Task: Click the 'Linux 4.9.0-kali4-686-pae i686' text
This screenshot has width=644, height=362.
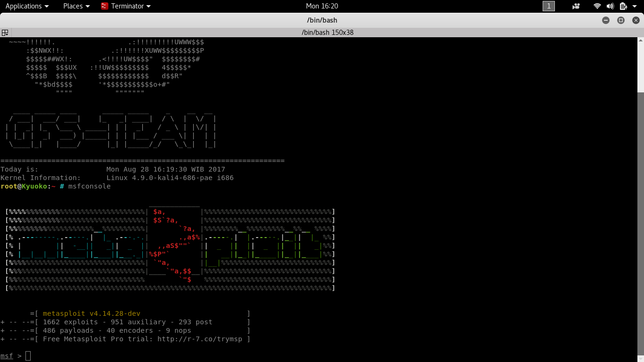Action: [x=170, y=178]
